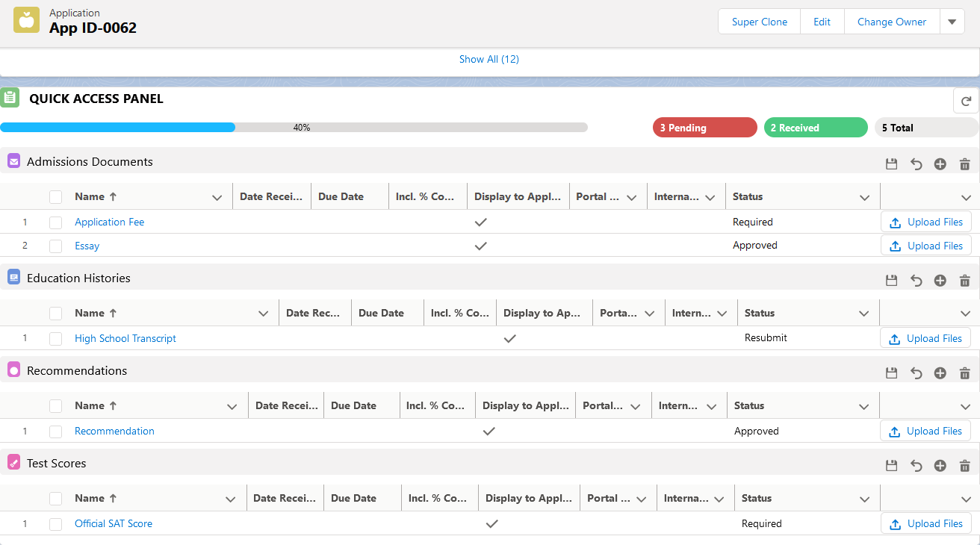Check the Official SAT Score row
The image size is (980, 545).
56,524
